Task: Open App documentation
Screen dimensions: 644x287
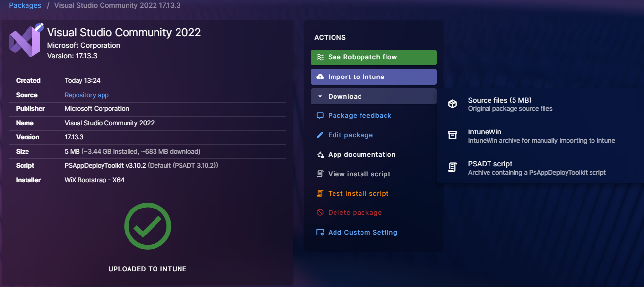Action: (361, 155)
